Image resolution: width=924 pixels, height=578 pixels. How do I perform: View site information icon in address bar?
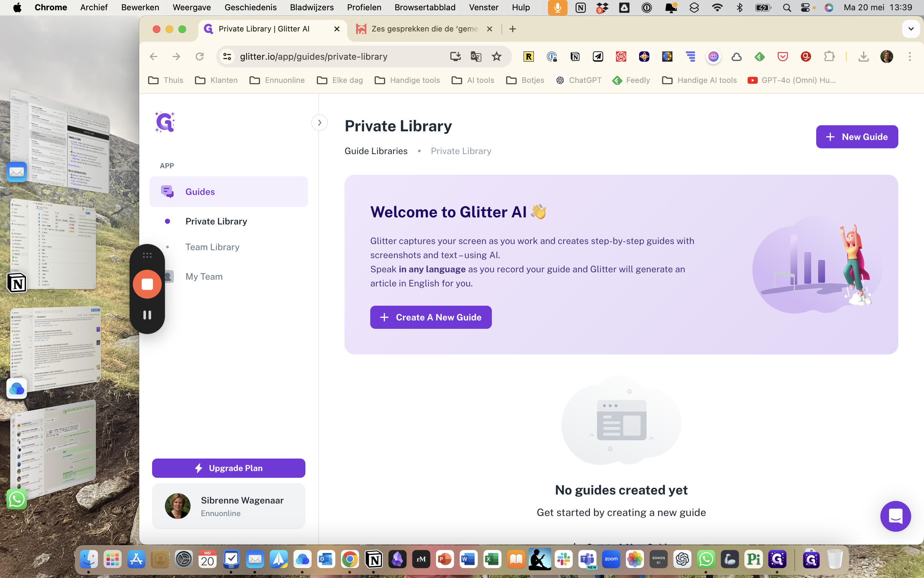click(227, 57)
